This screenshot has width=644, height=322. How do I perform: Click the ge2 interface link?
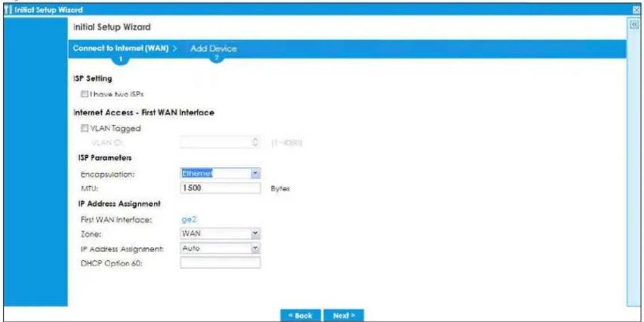tap(188, 220)
